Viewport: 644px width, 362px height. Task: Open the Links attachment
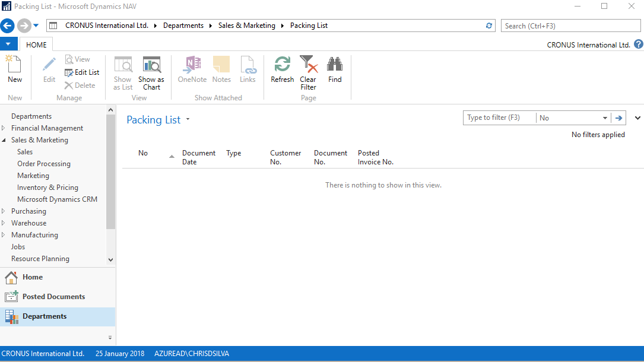[248, 70]
